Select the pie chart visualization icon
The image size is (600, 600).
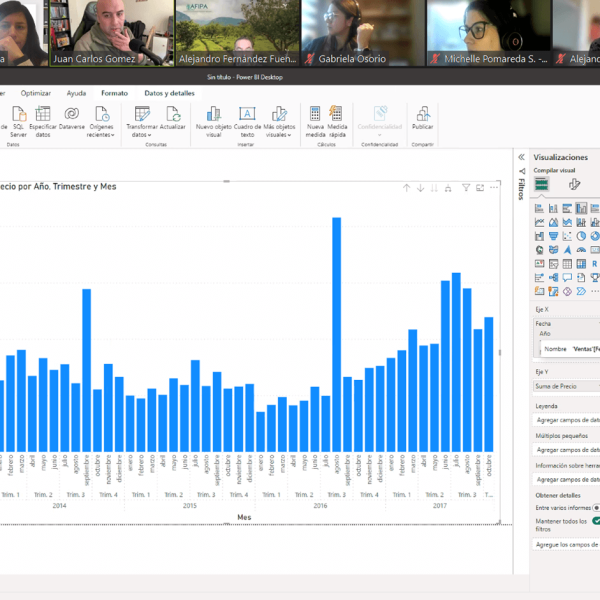click(581, 236)
